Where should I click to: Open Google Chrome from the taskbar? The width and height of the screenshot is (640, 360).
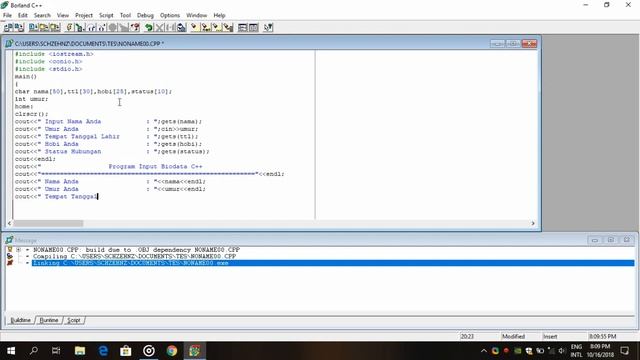point(172,351)
